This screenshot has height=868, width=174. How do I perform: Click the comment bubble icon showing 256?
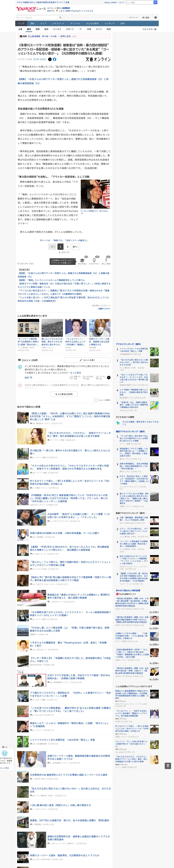pos(36,59)
